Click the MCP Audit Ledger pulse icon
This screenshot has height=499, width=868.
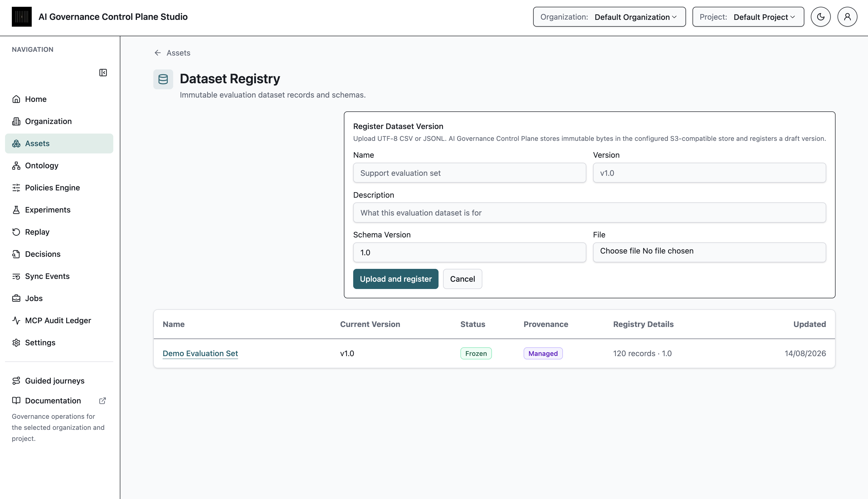(16, 320)
